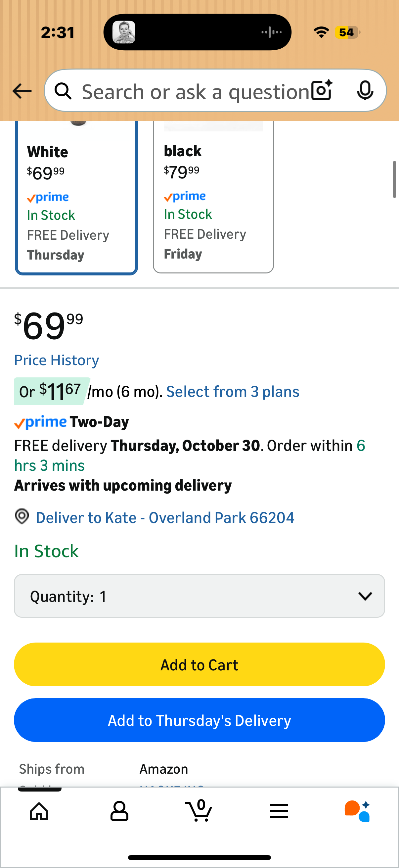Click the Quantity dropdown chevron arrow
The height and width of the screenshot is (868, 399).
[365, 596]
